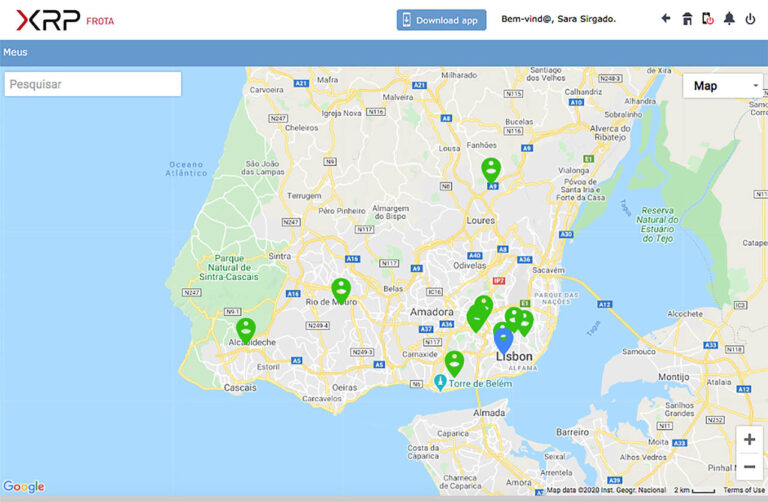The width and height of the screenshot is (768, 502).
Task: Click the Montijo map label
Action: click(x=673, y=377)
